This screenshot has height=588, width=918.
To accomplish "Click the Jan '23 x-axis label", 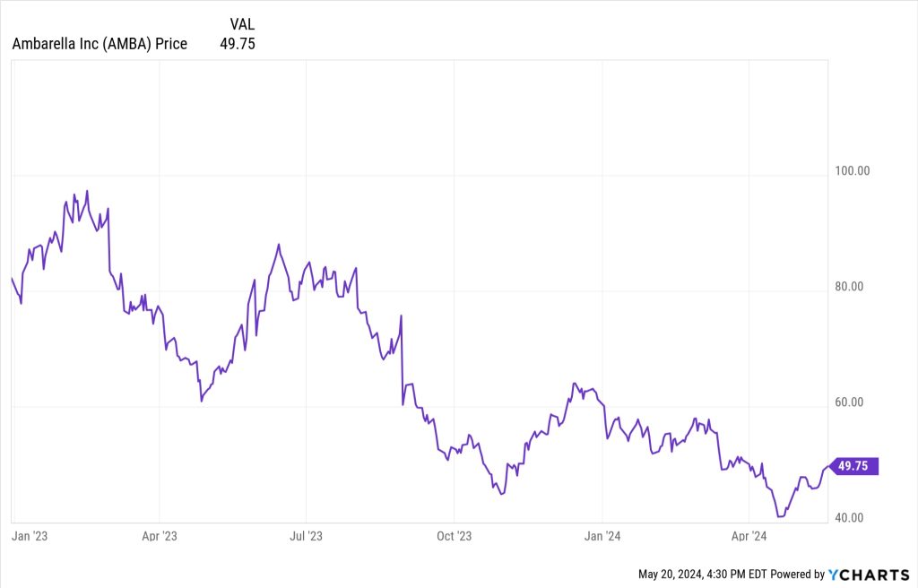I will click(x=29, y=536).
